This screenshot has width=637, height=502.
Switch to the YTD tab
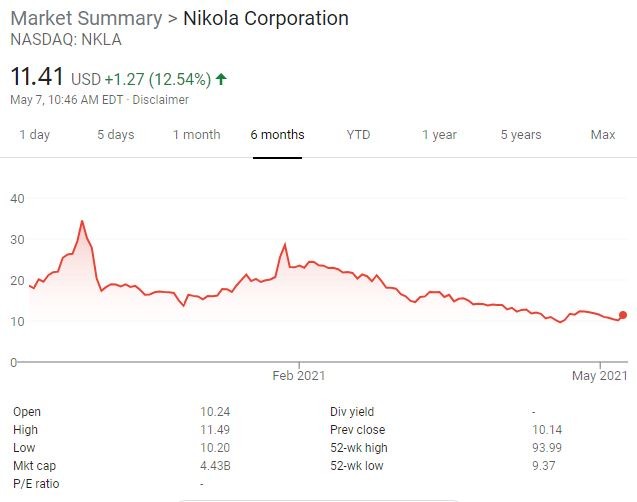click(x=358, y=135)
